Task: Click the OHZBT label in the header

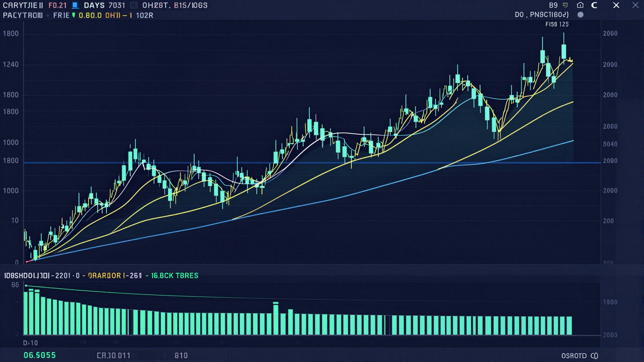Action: pyautogui.click(x=156, y=5)
